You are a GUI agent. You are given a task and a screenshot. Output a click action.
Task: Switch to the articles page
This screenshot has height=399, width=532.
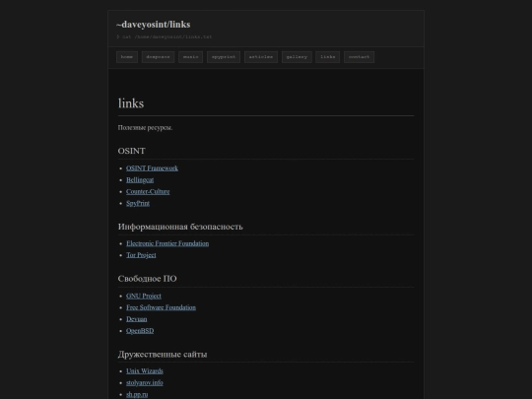coord(261,57)
